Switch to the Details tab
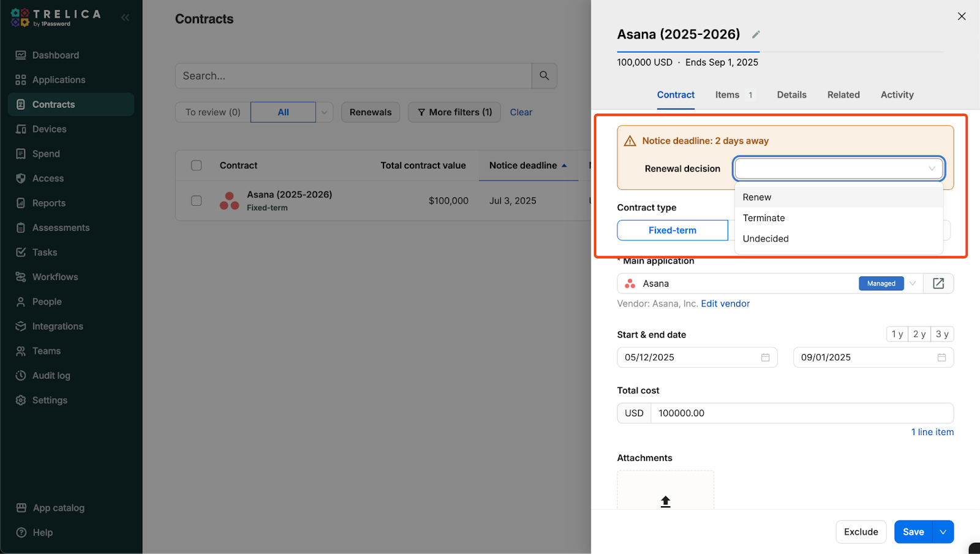 tap(791, 95)
